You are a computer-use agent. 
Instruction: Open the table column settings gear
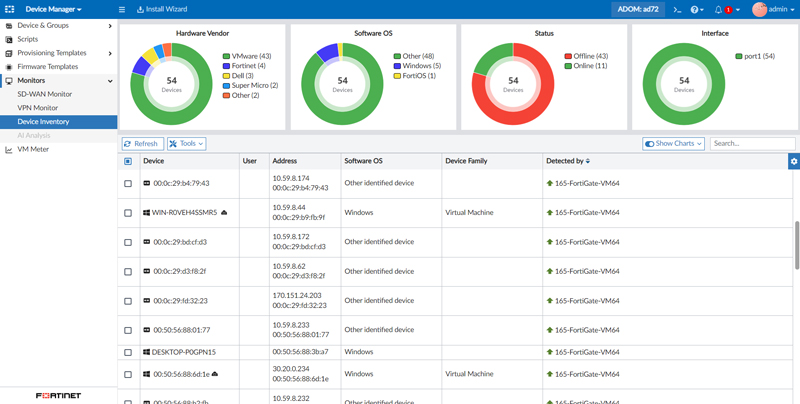coord(794,161)
